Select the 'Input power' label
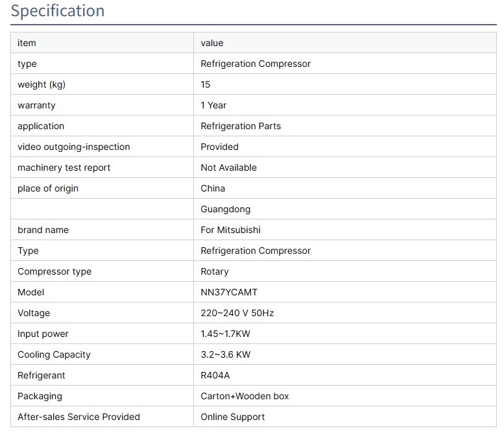Image resolution: width=504 pixels, height=433 pixels. pyautogui.click(x=43, y=334)
